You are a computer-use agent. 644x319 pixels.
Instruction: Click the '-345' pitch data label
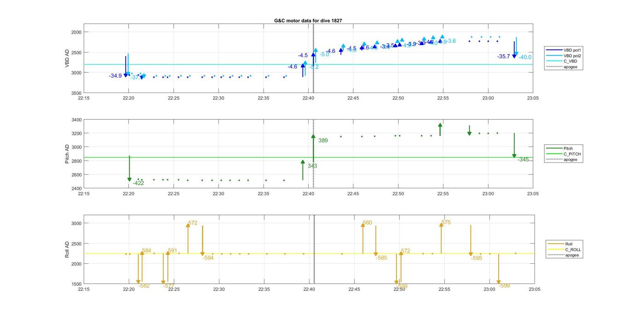pyautogui.click(x=523, y=160)
